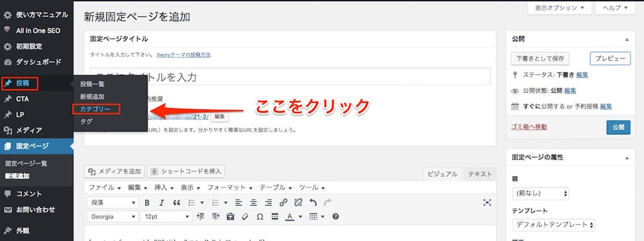Expand the table options arrow
Screen dimensions: 644x241
point(323,217)
